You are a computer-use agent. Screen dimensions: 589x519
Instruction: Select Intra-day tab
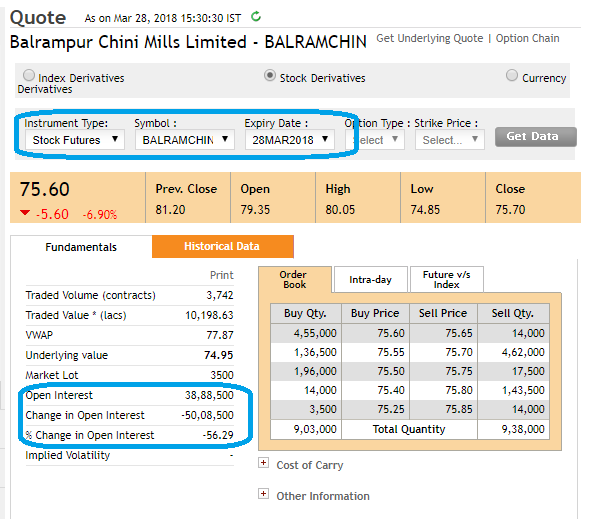click(x=370, y=279)
